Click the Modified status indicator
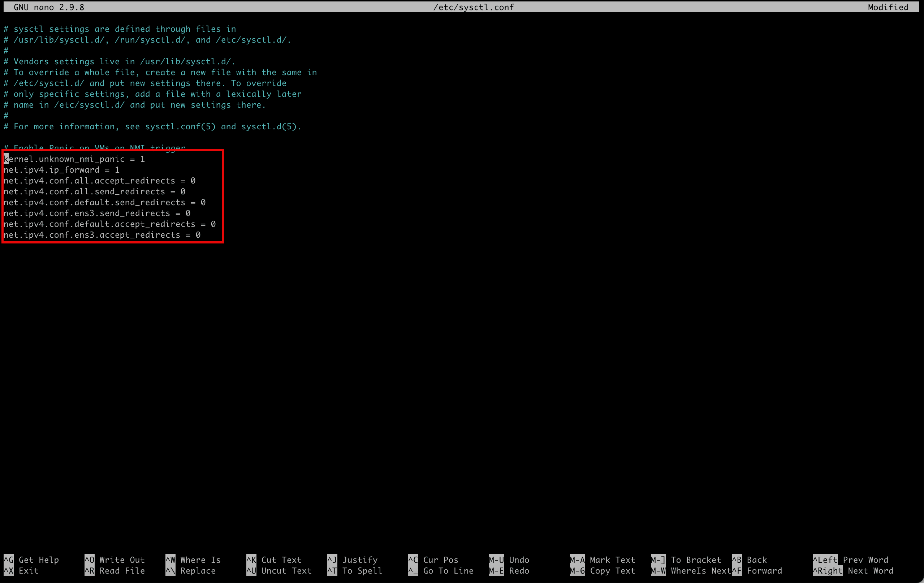The width and height of the screenshot is (924, 583). pyautogui.click(x=888, y=7)
